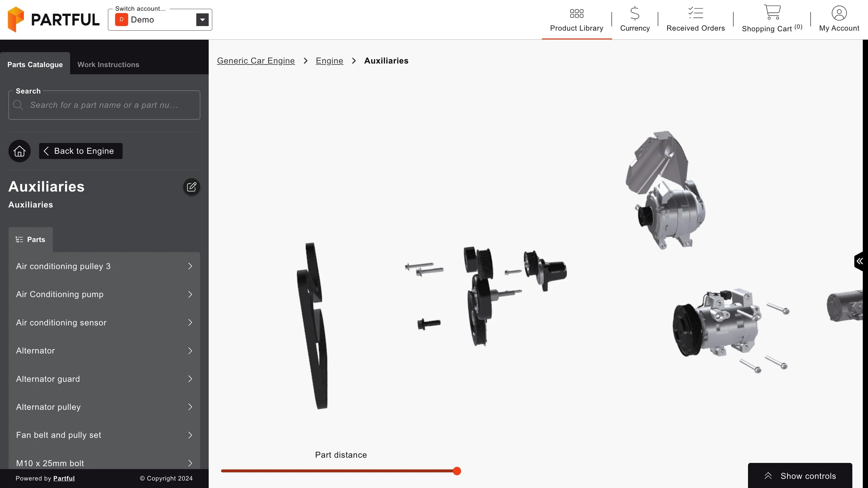Open the Powered by Partful link

point(64,478)
